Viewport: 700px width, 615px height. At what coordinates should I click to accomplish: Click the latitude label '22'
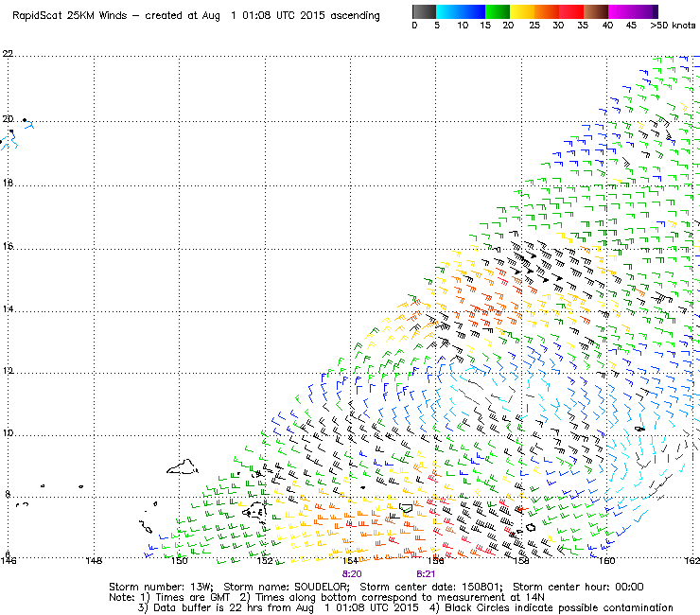8,54
